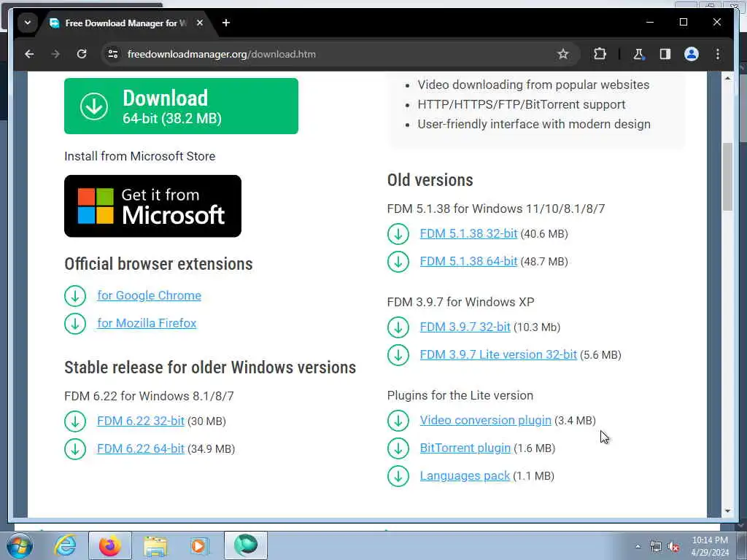Click the green Download 64-bit button
This screenshot has width=747, height=560.
[181, 106]
